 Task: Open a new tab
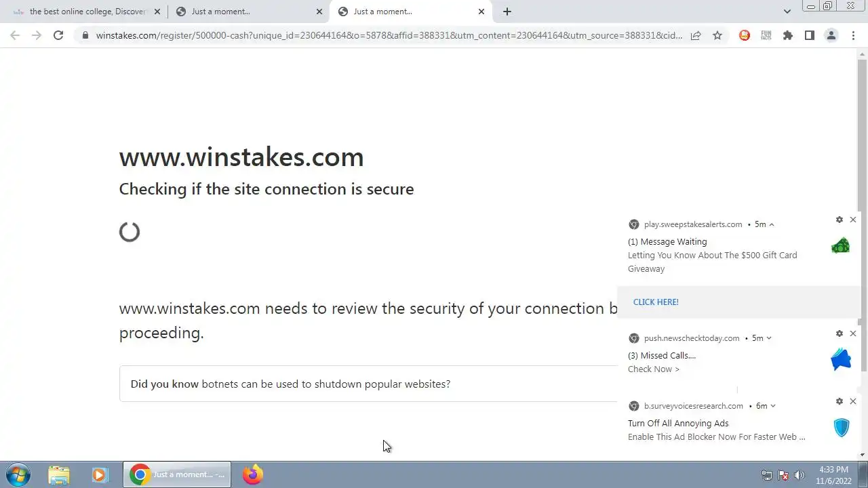coord(507,12)
